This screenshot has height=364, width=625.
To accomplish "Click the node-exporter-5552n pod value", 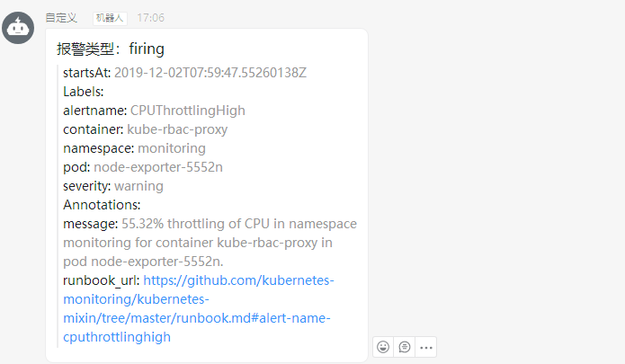I will point(158,167).
